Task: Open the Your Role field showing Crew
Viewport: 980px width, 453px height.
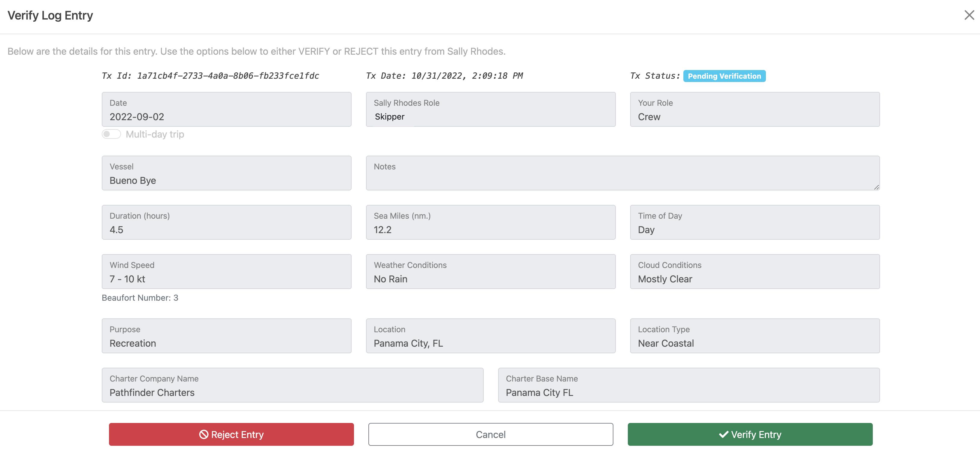Action: [x=755, y=109]
